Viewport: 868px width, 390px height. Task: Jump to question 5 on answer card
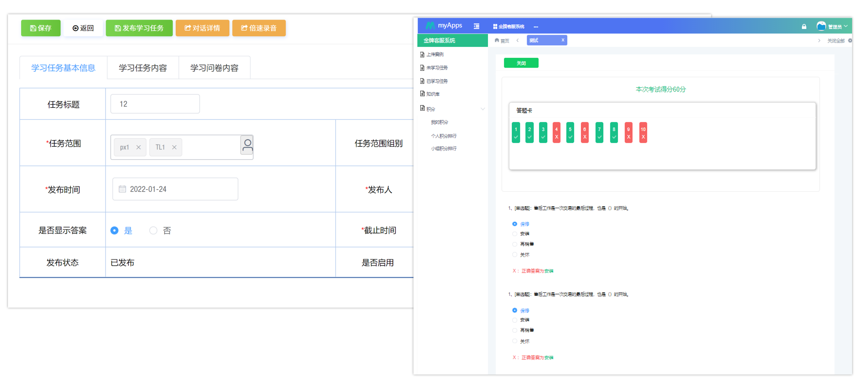pyautogui.click(x=570, y=133)
